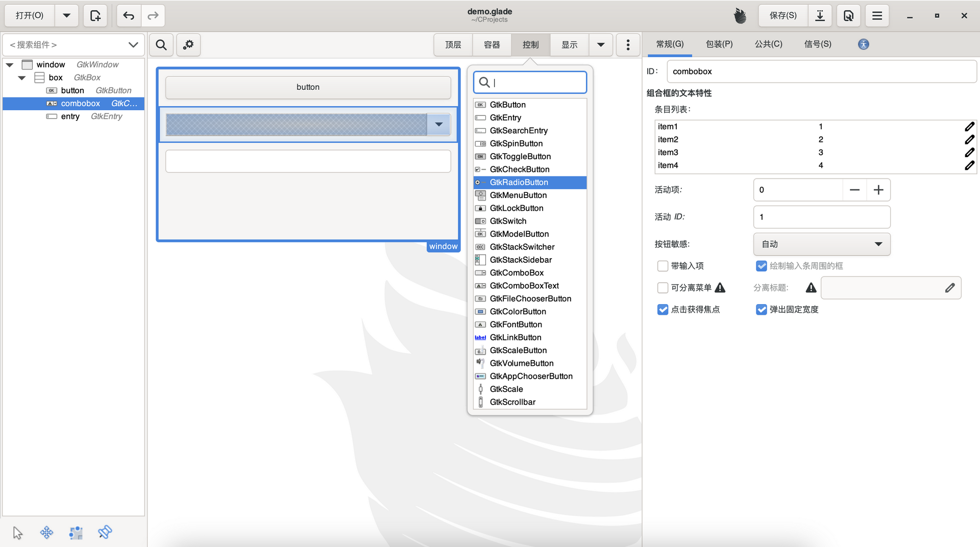The height and width of the screenshot is (547, 980).
Task: Choose GtkSwitch from the widget list
Action: pos(530,221)
